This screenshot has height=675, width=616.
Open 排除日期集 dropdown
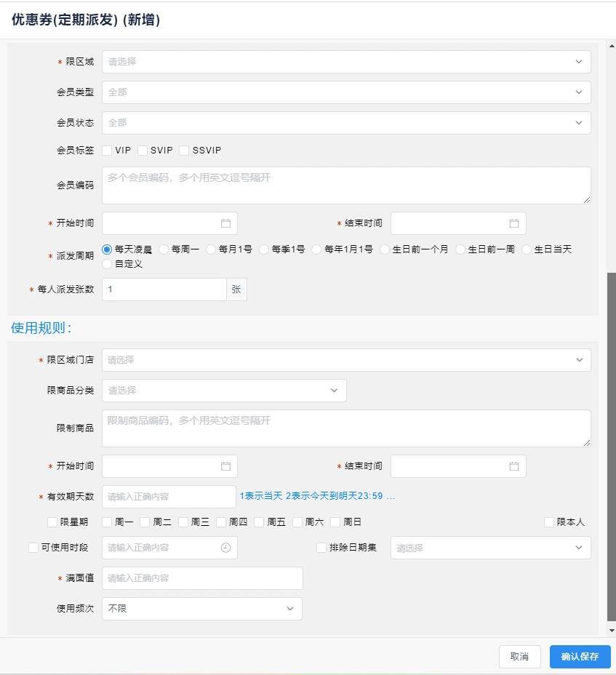coord(491,548)
